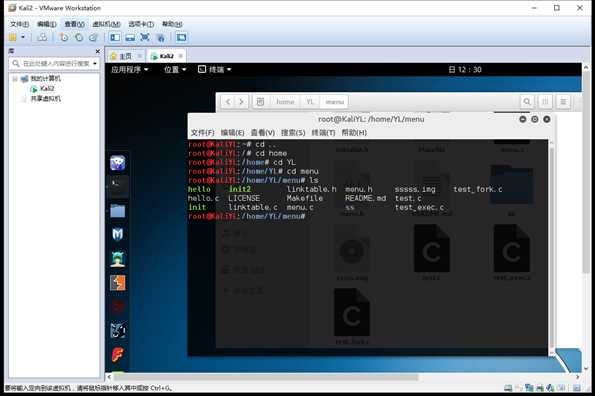The image size is (595, 396).
Task: Open the 终端 app menu in top bar
Action: [215, 69]
